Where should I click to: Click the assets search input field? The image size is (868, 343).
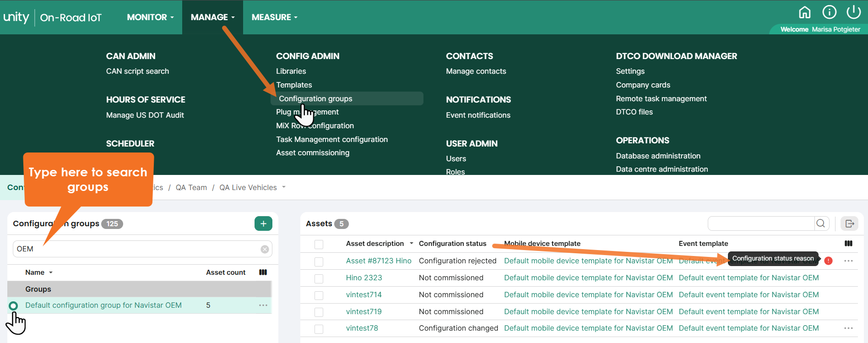pos(761,223)
